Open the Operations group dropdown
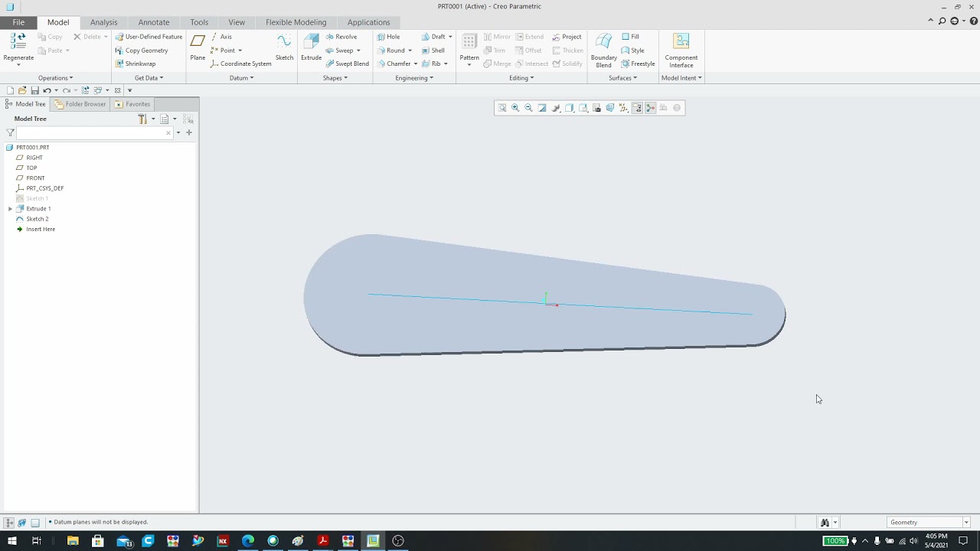980x551 pixels. tap(55, 78)
